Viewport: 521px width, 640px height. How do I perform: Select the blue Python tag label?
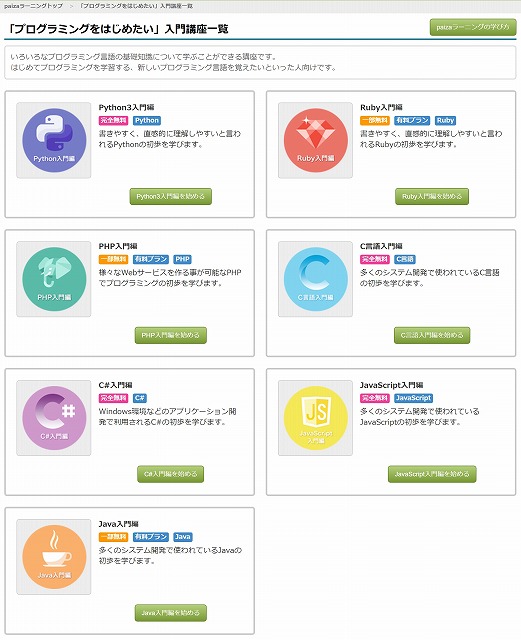click(147, 120)
